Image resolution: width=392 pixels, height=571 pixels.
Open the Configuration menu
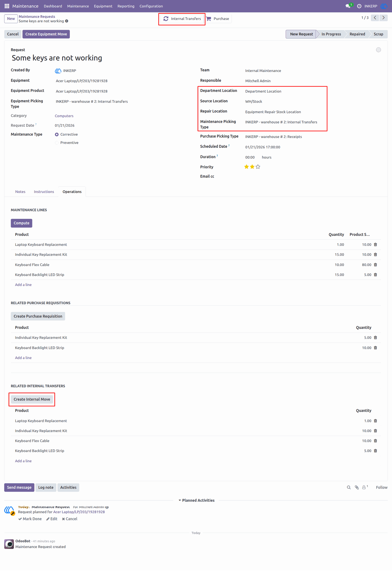pos(151,6)
